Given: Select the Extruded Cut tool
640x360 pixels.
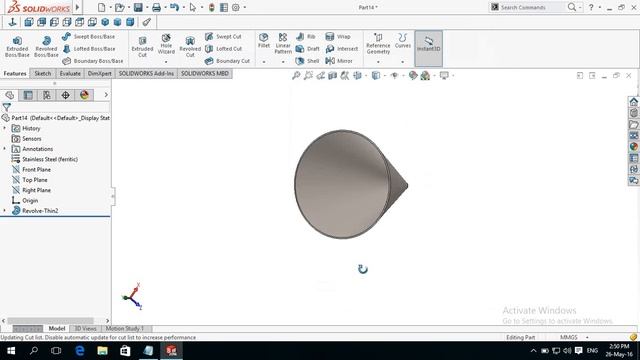Looking at the screenshot, I should pos(142,47).
